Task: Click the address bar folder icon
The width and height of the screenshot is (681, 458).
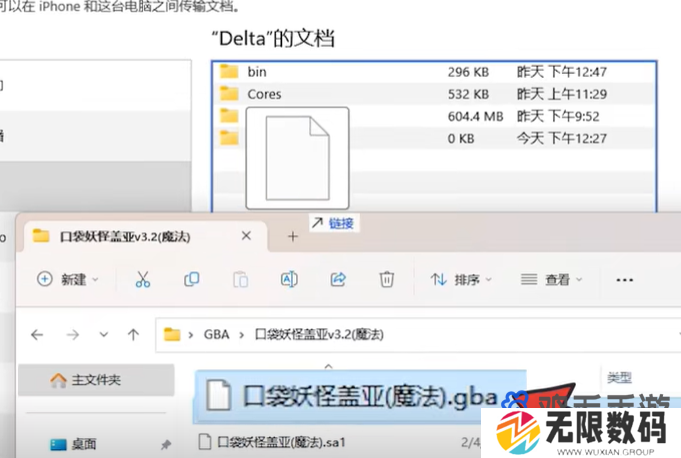Action: 172,334
